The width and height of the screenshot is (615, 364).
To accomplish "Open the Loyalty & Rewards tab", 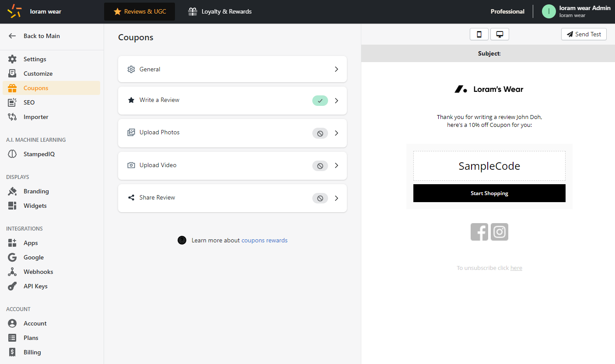I will (x=220, y=11).
